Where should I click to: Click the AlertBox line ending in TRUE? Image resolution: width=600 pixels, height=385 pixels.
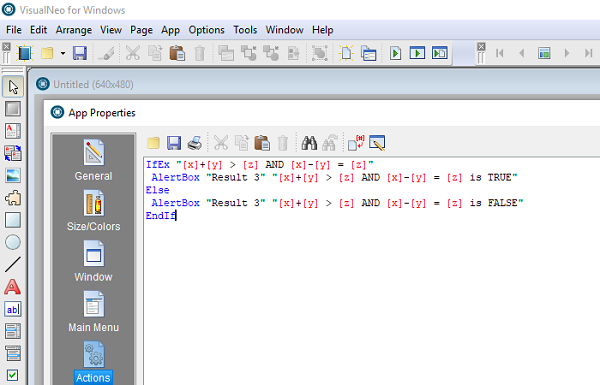click(334, 178)
